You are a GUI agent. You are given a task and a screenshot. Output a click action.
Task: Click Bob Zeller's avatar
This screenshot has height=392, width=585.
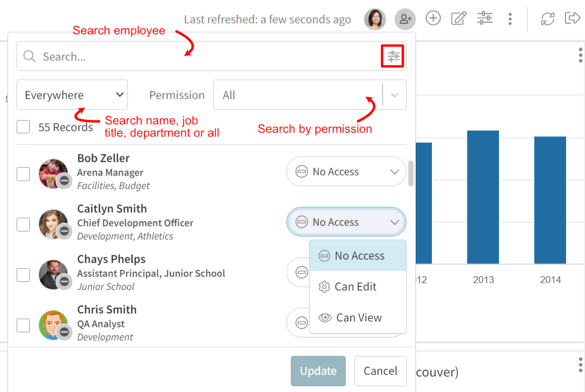53,174
